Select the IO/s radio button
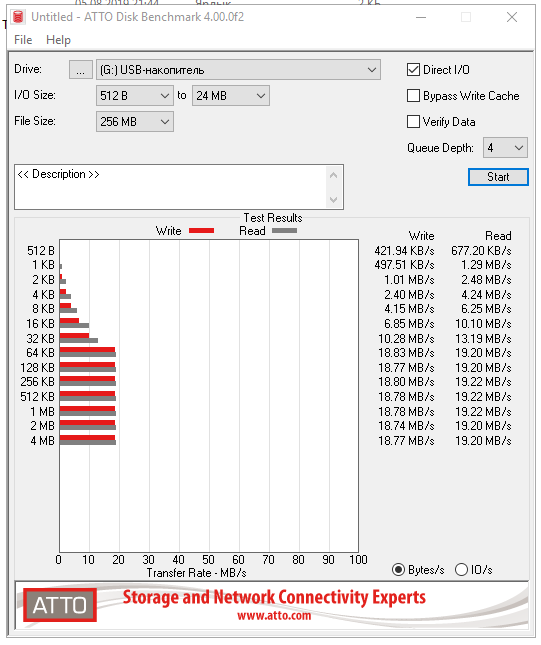The width and height of the screenshot is (541, 645). pyautogui.click(x=462, y=570)
